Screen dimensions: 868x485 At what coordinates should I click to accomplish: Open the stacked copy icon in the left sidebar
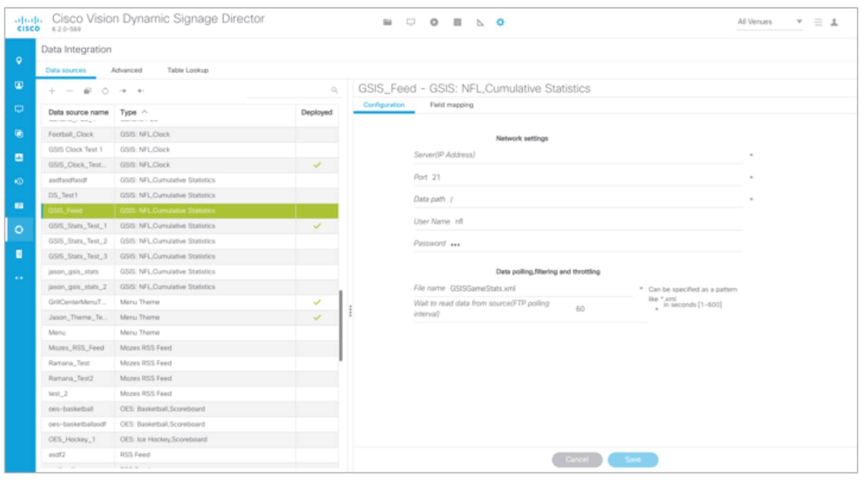[x=19, y=134]
